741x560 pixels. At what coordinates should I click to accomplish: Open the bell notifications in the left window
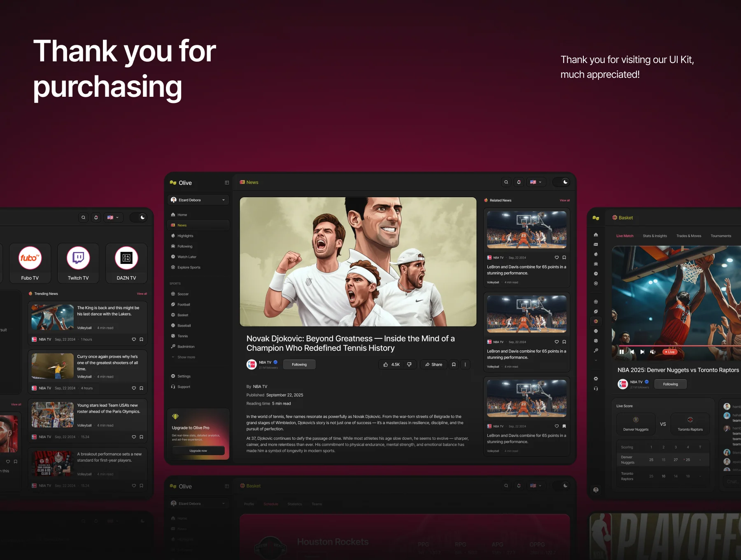(96, 217)
